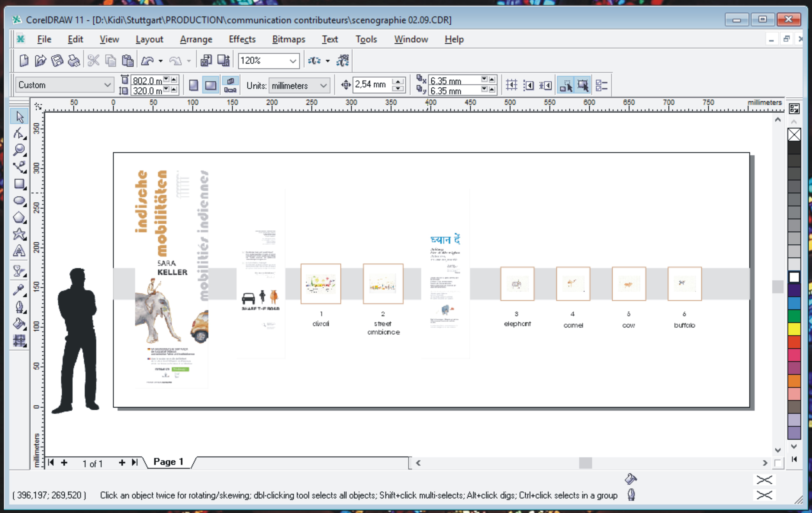The width and height of the screenshot is (812, 513).
Task: Click the Undo arrow button
Action: pos(147,61)
